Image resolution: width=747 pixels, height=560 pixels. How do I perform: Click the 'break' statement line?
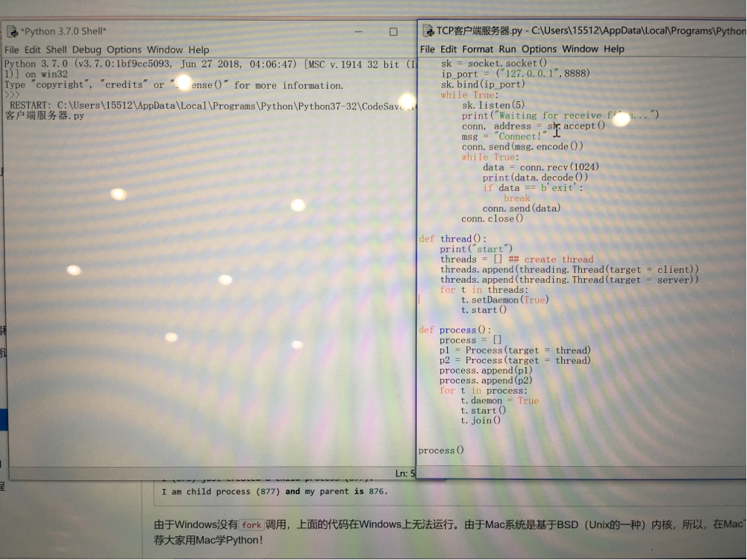[x=517, y=198]
